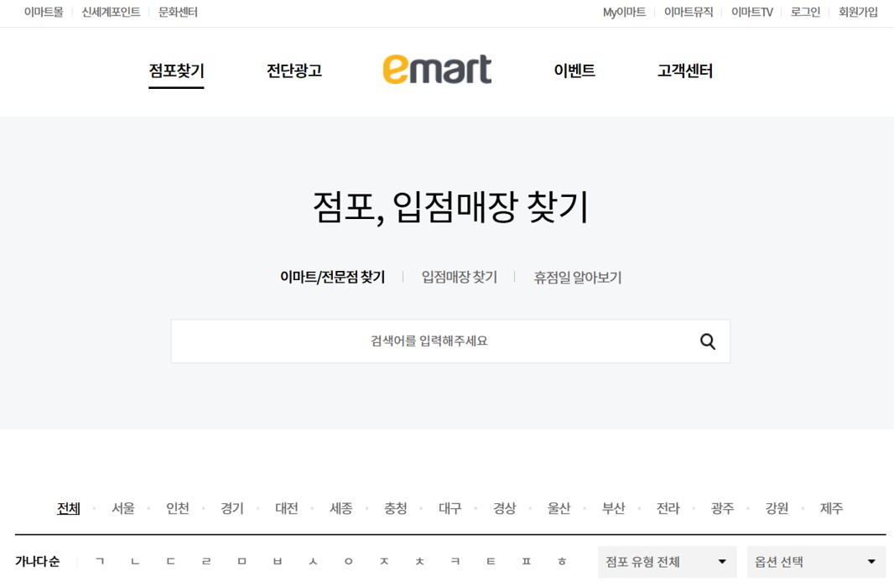Open the 이마트뮤직 link

689,12
